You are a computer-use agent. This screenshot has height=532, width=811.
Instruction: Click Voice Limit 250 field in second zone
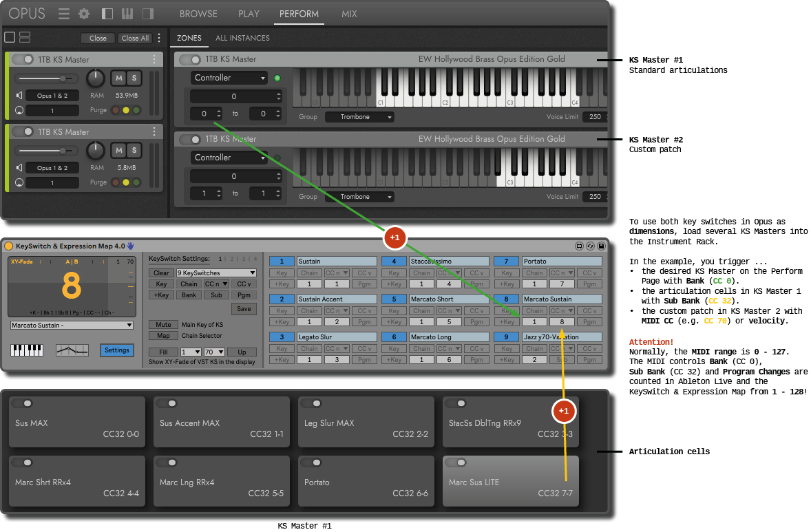(x=596, y=197)
